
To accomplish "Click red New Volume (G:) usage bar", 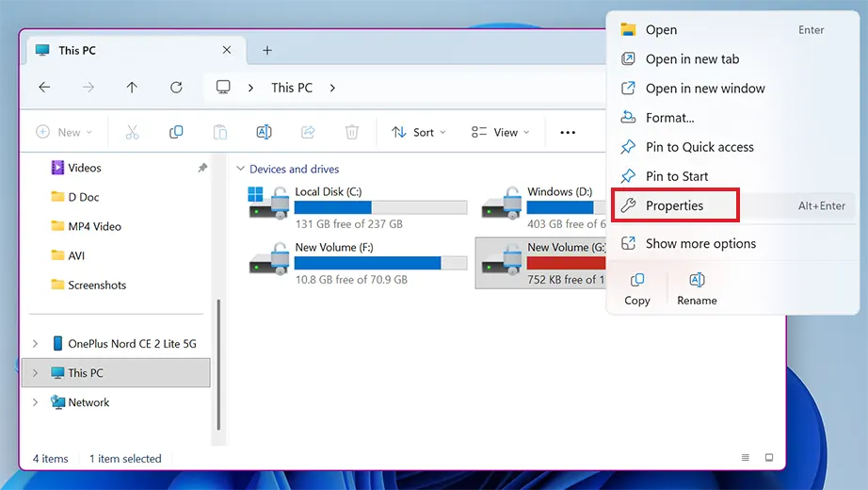I will coord(567,263).
